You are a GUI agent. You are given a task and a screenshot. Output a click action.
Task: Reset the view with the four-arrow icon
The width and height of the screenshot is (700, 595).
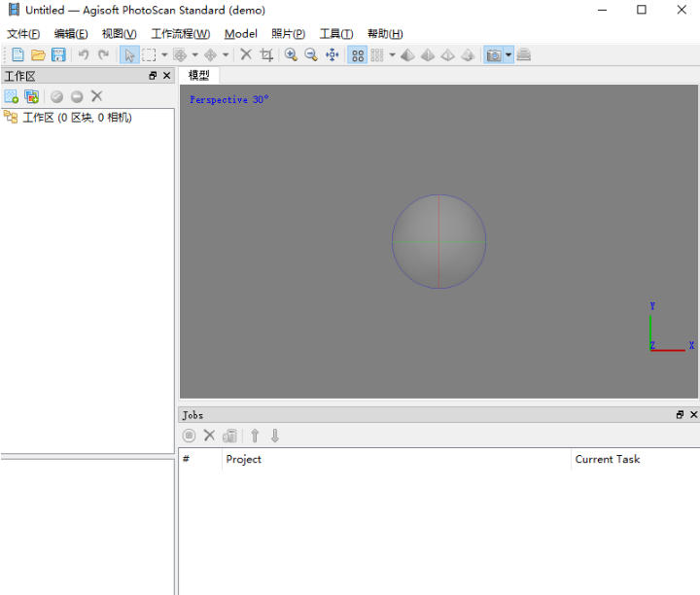pos(332,55)
